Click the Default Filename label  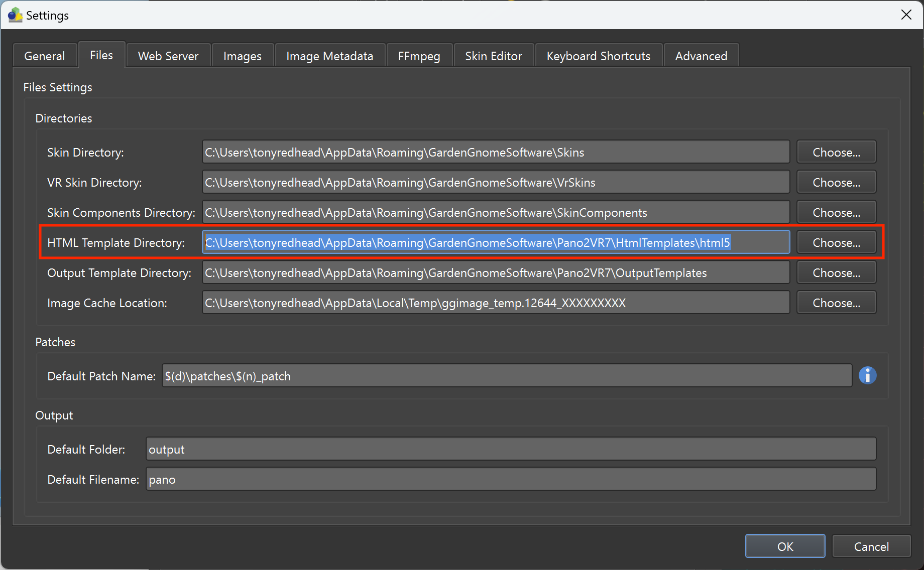pyautogui.click(x=93, y=480)
